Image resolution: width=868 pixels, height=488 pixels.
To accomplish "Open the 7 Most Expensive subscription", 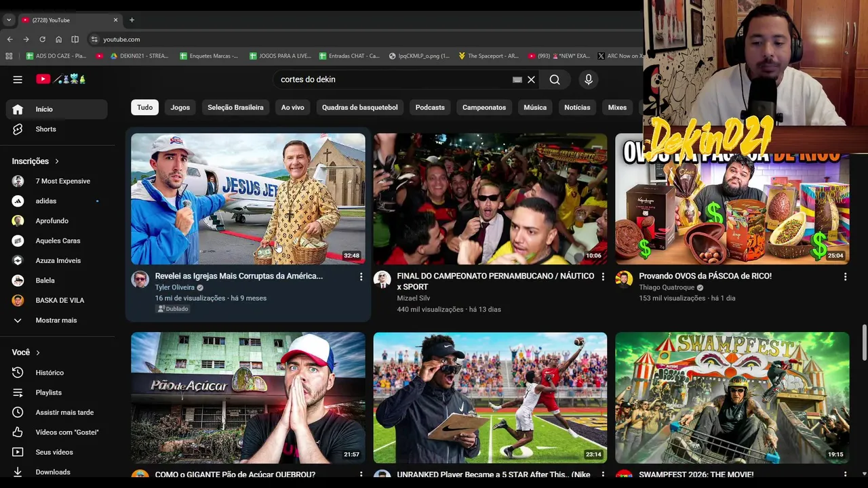I will (56, 181).
